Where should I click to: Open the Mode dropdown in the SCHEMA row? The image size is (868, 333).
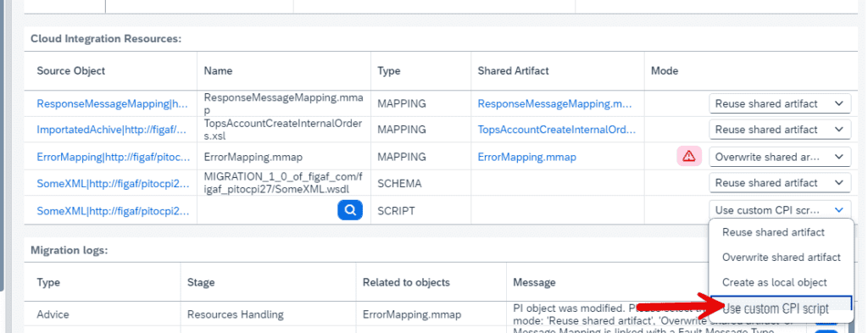click(x=780, y=182)
